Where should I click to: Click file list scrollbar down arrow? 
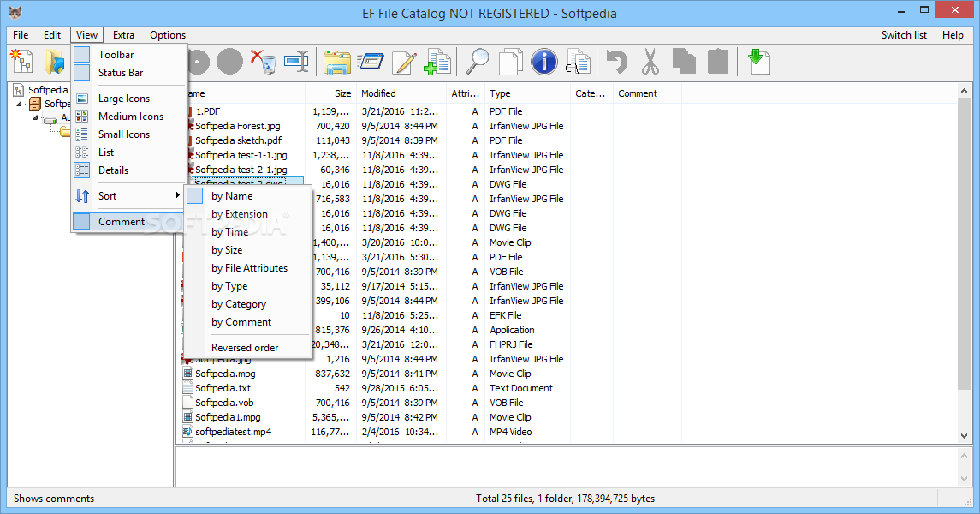(964, 436)
